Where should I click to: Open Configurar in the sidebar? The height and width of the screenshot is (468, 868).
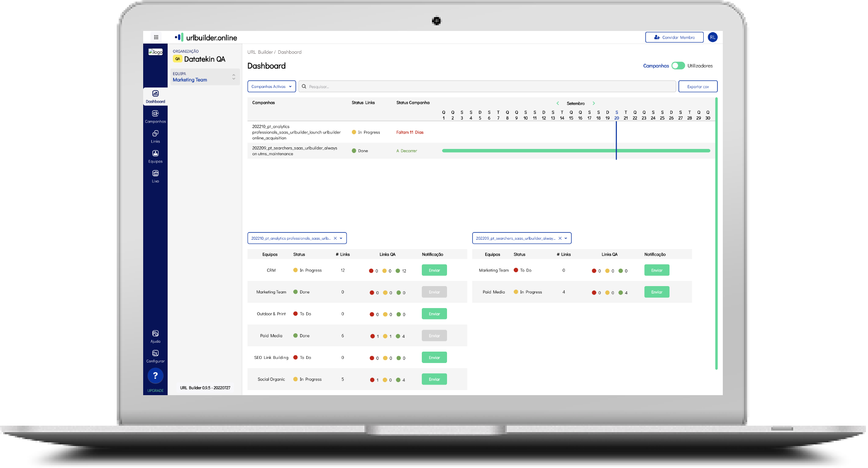click(155, 355)
